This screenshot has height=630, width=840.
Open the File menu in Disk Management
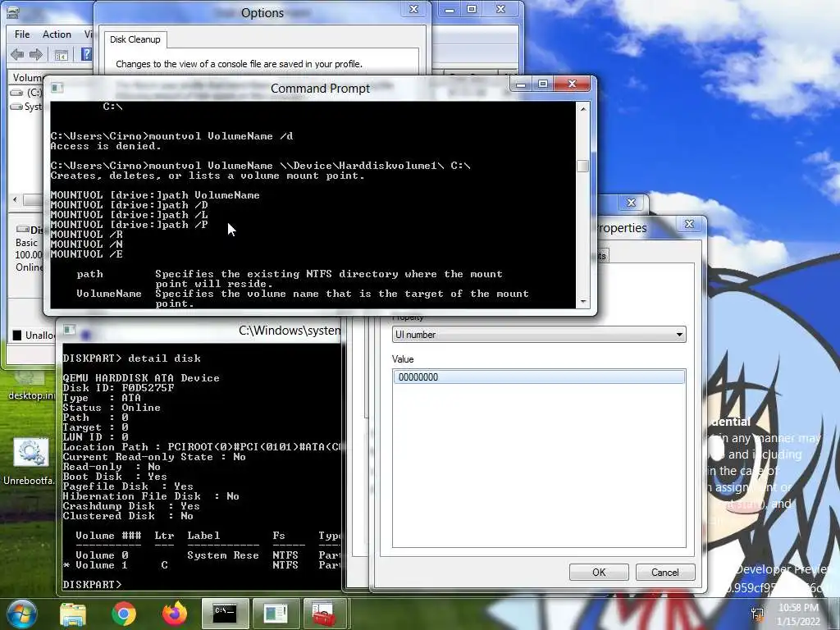click(x=22, y=34)
